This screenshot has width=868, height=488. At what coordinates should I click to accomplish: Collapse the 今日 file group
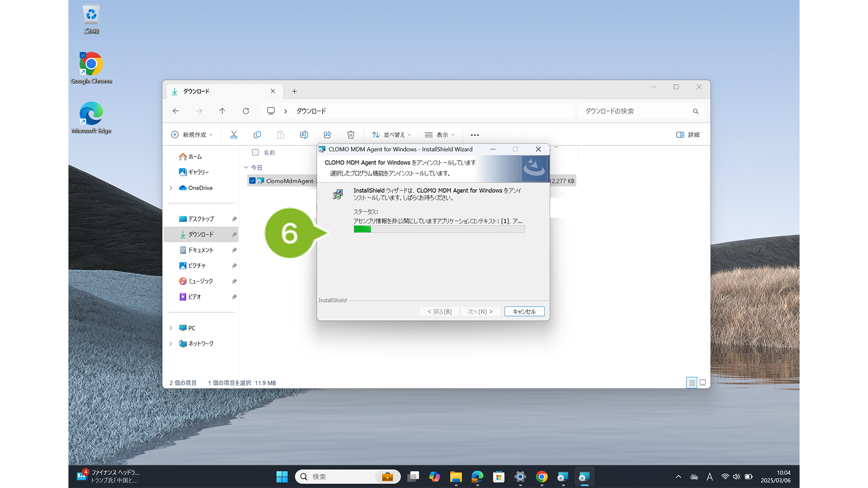click(246, 167)
